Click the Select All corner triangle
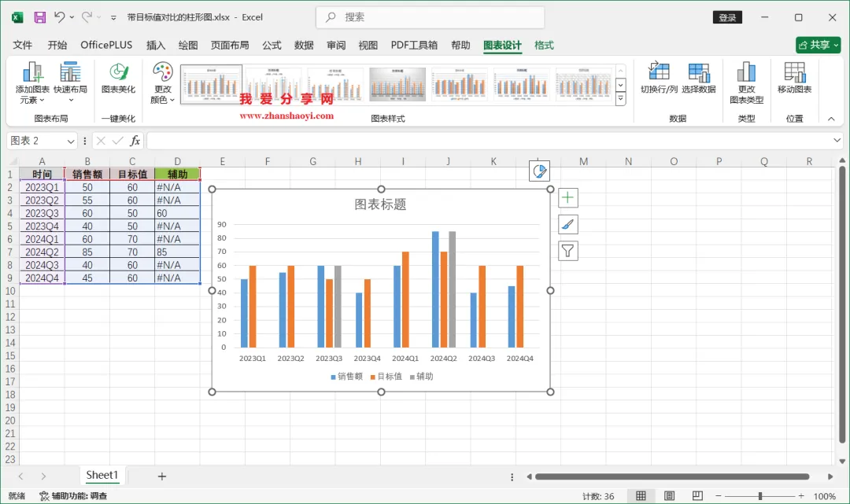850x504 pixels. click(x=13, y=161)
